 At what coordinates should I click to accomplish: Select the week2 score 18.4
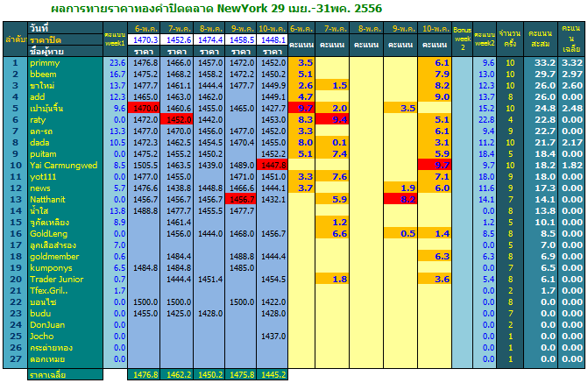click(x=485, y=154)
